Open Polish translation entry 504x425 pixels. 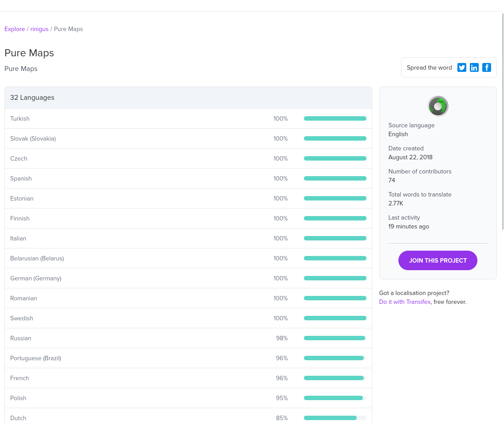click(x=189, y=398)
